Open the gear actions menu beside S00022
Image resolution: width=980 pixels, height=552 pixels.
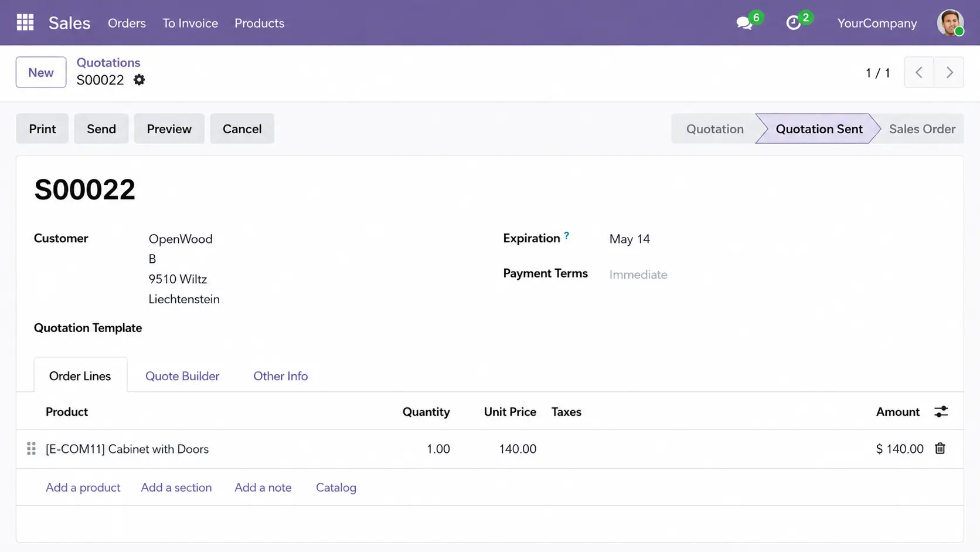coord(139,80)
